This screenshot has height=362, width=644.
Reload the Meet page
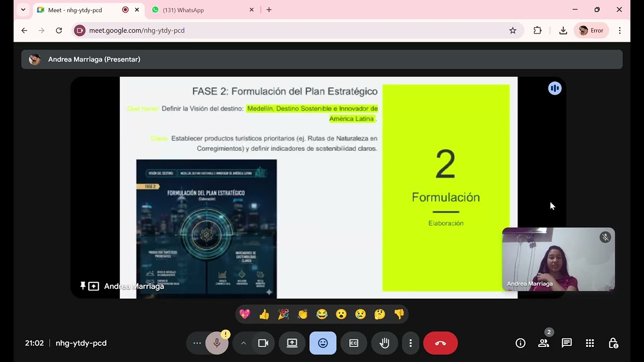59,30
